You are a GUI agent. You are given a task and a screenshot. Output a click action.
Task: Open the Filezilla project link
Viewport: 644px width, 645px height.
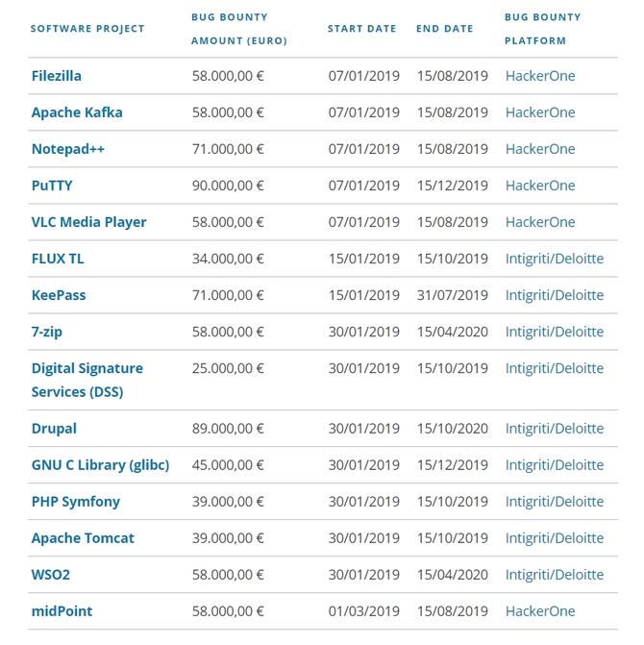click(57, 76)
